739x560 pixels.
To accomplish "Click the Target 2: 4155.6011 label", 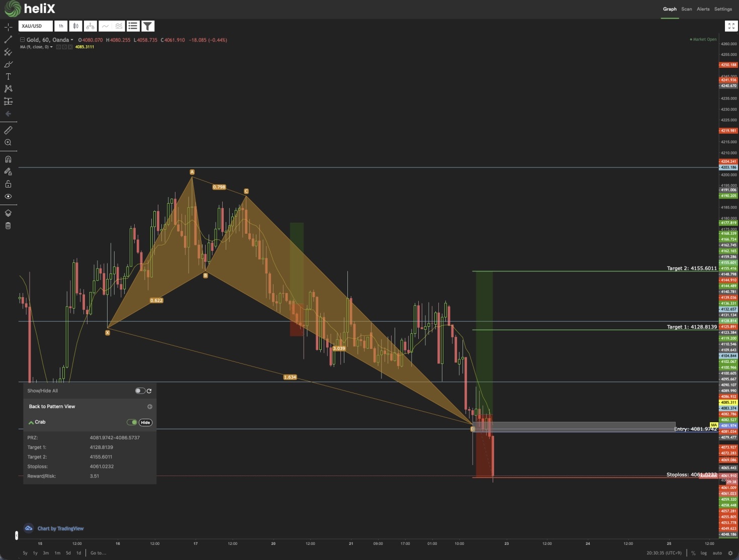I will tap(692, 268).
